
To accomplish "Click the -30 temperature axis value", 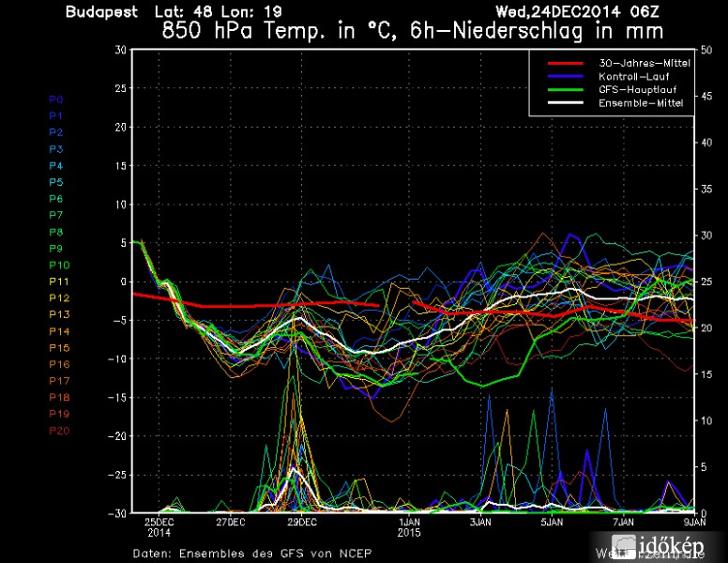I will point(117,513).
